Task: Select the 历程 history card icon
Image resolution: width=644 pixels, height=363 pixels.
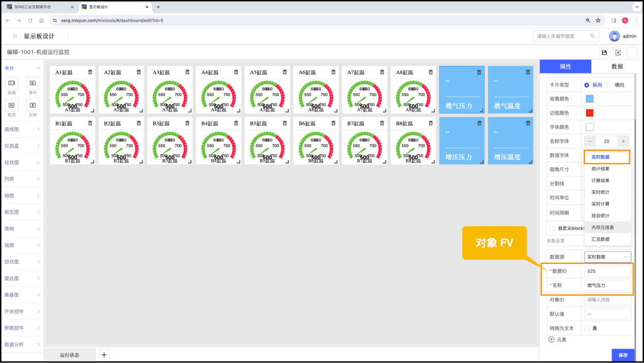Action: (33, 105)
